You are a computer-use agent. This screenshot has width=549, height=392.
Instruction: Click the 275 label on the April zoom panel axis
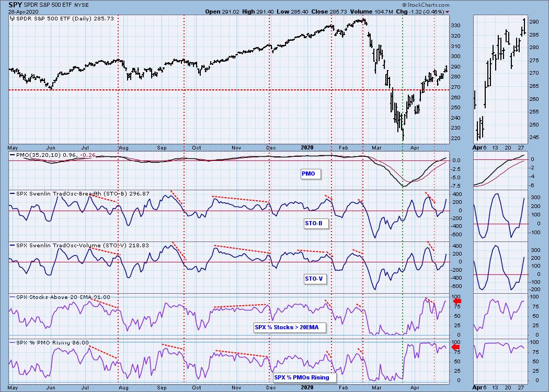[x=534, y=61]
